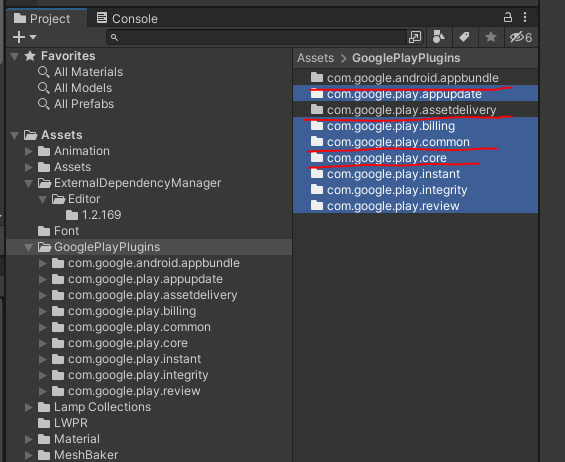Switch to the Console tab

pos(127,19)
